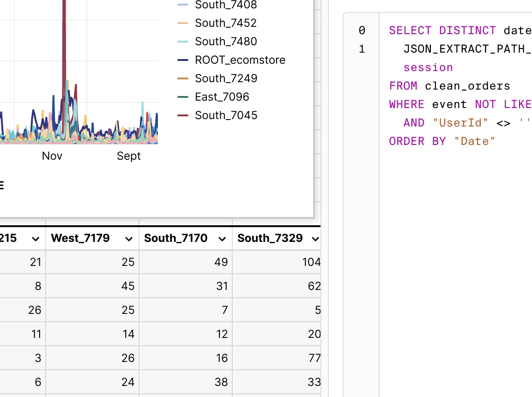Click the South_7249 legend entry
This screenshot has width=532, height=397.
pyautogui.click(x=225, y=78)
